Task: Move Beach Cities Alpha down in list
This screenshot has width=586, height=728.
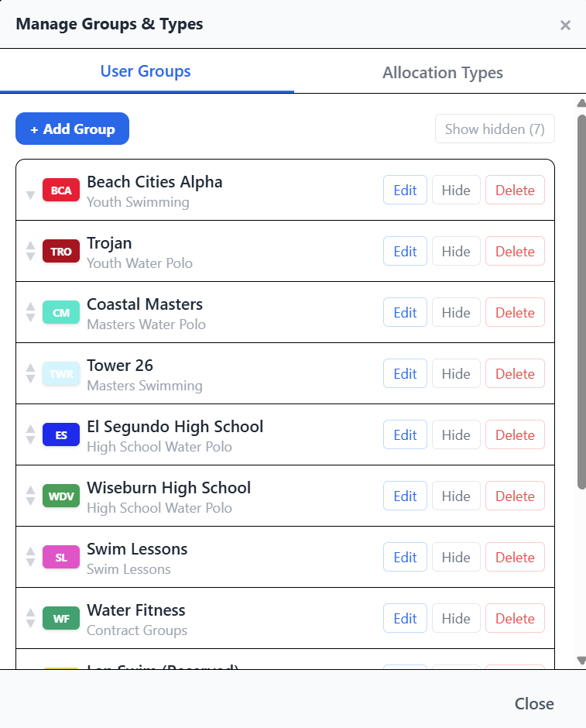Action: 30,195
